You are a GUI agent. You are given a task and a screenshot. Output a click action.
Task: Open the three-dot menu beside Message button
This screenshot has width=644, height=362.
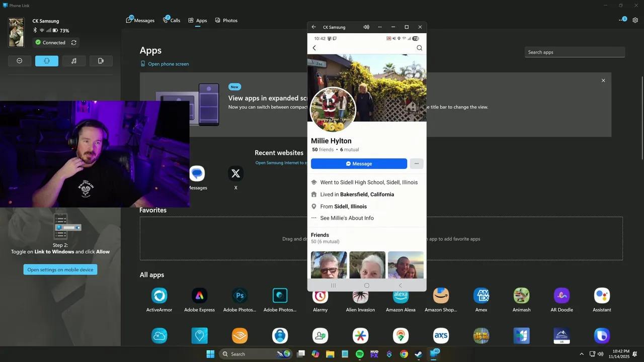click(x=416, y=163)
